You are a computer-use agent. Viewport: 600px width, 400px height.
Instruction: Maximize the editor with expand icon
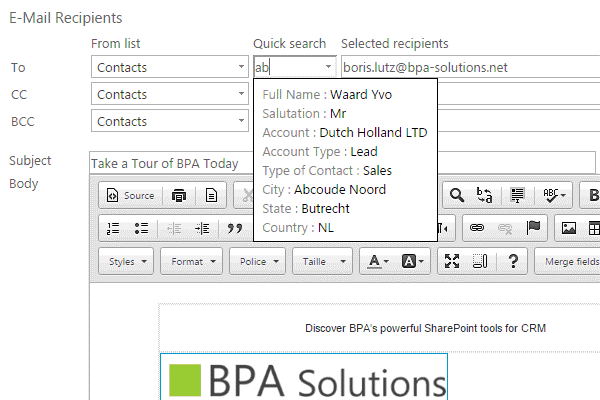click(452, 261)
